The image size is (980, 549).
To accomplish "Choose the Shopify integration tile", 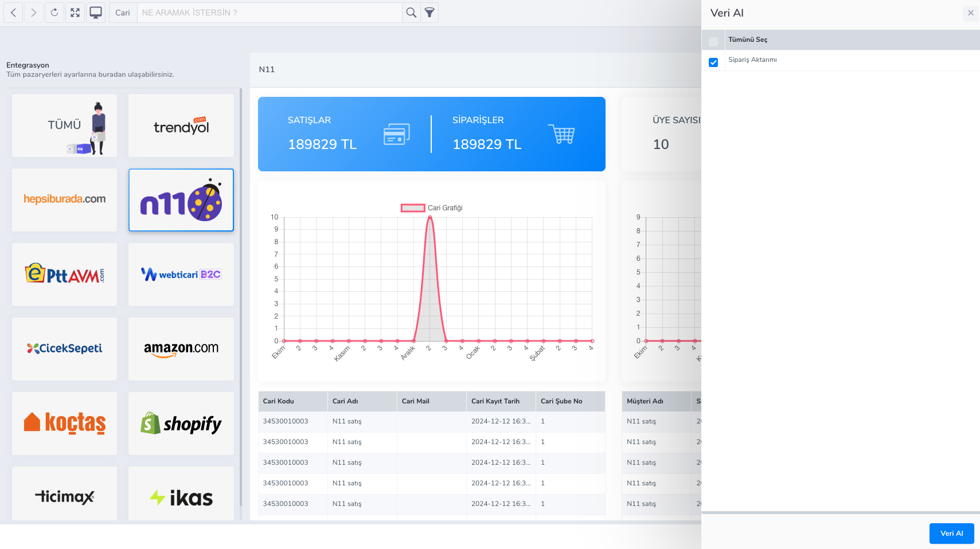I will 181,423.
